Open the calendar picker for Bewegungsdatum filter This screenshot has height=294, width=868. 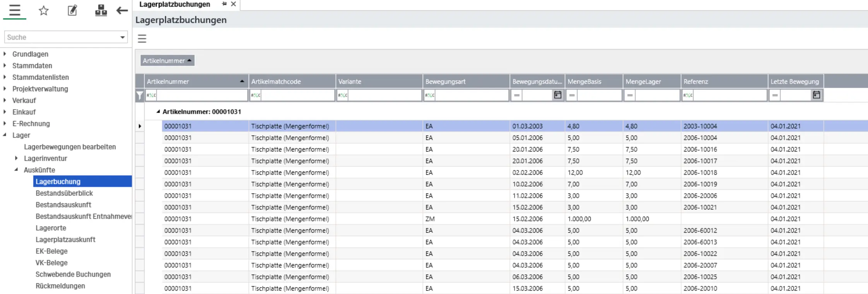click(557, 95)
